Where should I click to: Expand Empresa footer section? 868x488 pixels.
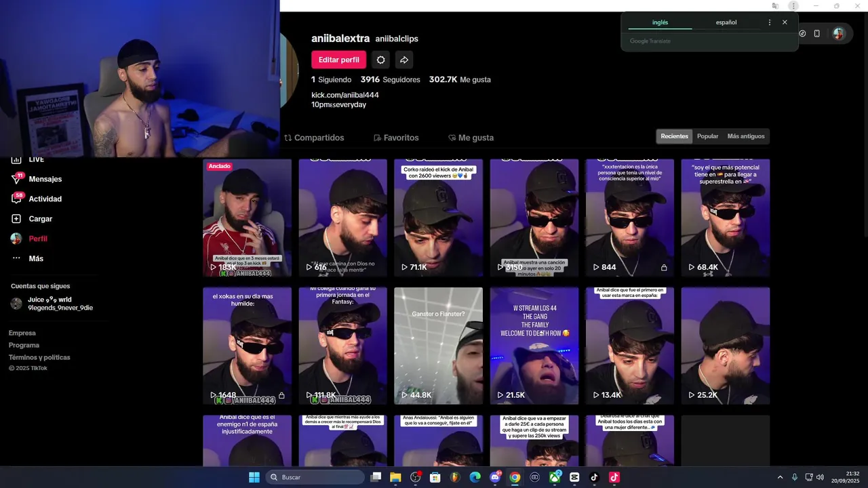22,333
